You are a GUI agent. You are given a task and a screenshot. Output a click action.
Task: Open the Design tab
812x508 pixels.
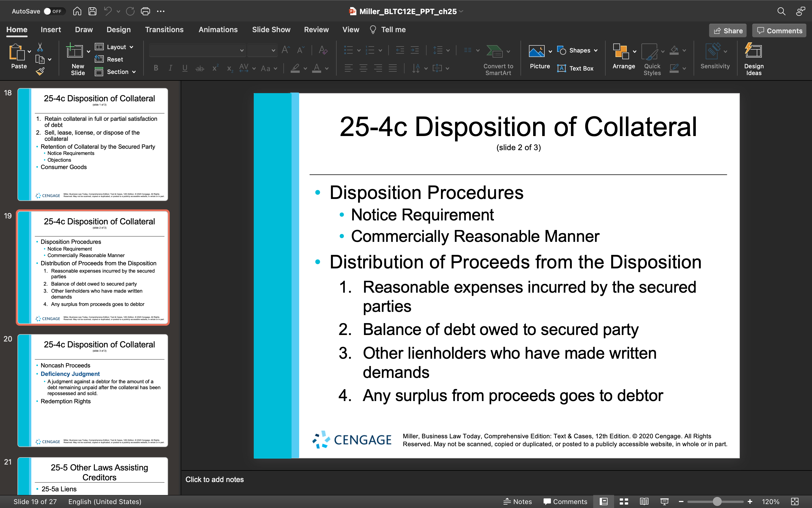coord(118,30)
